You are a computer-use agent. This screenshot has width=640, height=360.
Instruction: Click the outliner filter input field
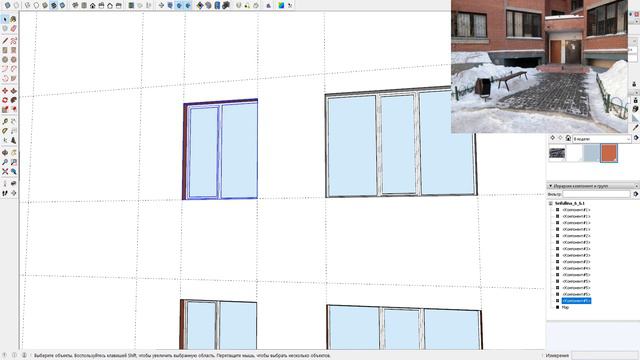(x=597, y=194)
